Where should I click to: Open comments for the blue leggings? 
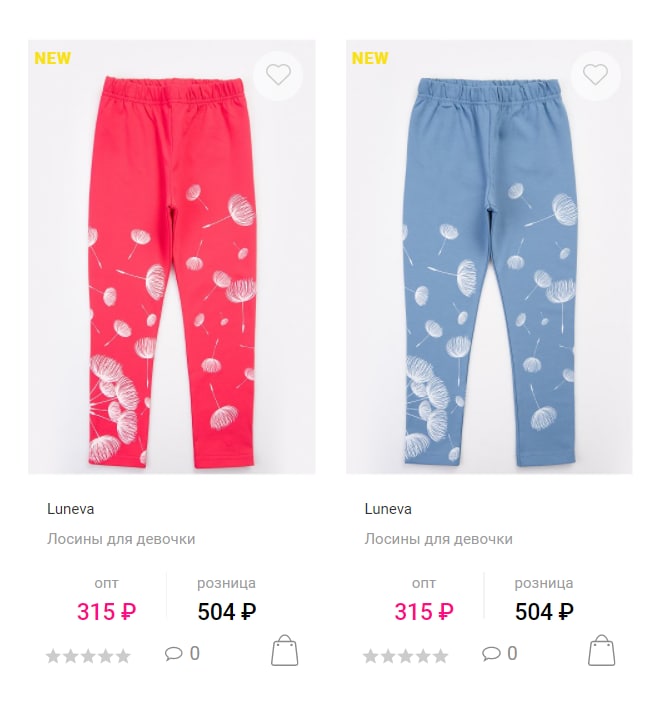click(x=499, y=654)
